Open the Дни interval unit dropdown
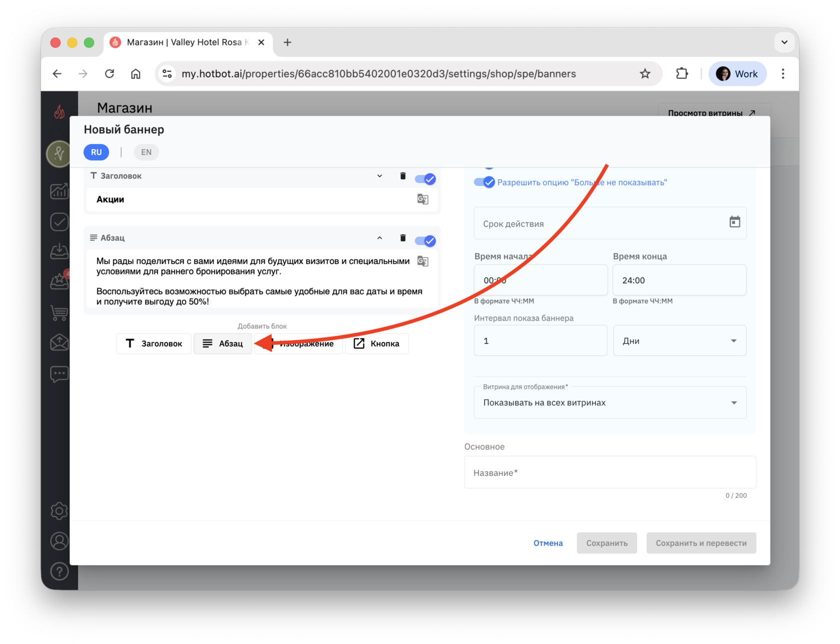Image resolution: width=840 pixels, height=644 pixels. coord(679,340)
